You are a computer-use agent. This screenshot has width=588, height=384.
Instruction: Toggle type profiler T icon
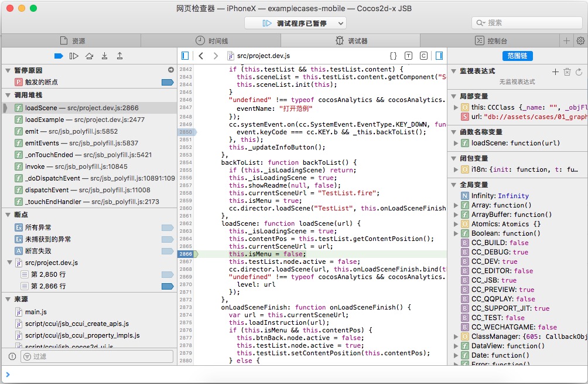tap(408, 56)
